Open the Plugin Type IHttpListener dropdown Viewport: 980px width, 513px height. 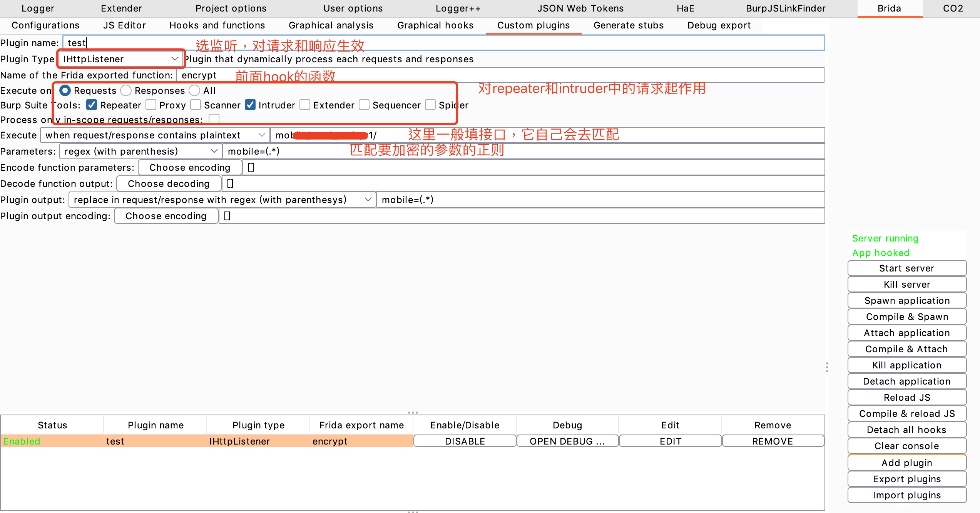coord(120,59)
